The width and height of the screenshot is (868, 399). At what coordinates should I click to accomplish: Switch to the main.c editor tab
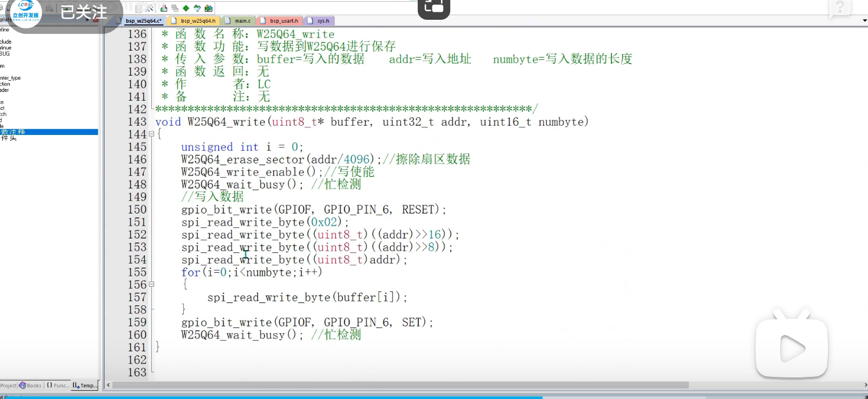tap(238, 20)
